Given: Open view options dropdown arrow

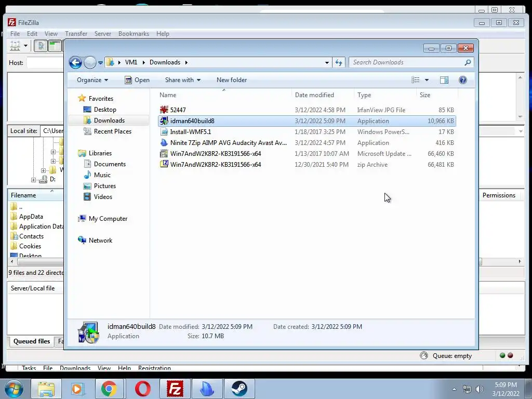Looking at the screenshot, I should (427, 80).
